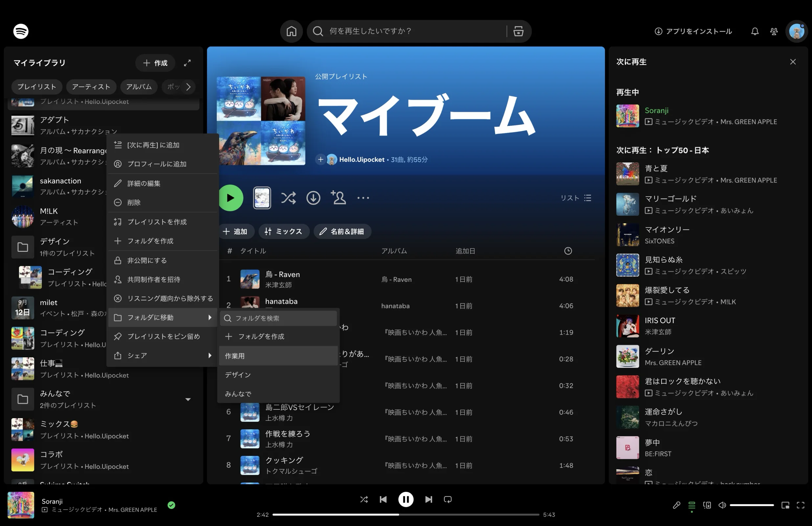Skip to the previous track
The width and height of the screenshot is (812, 526).
[383, 499]
